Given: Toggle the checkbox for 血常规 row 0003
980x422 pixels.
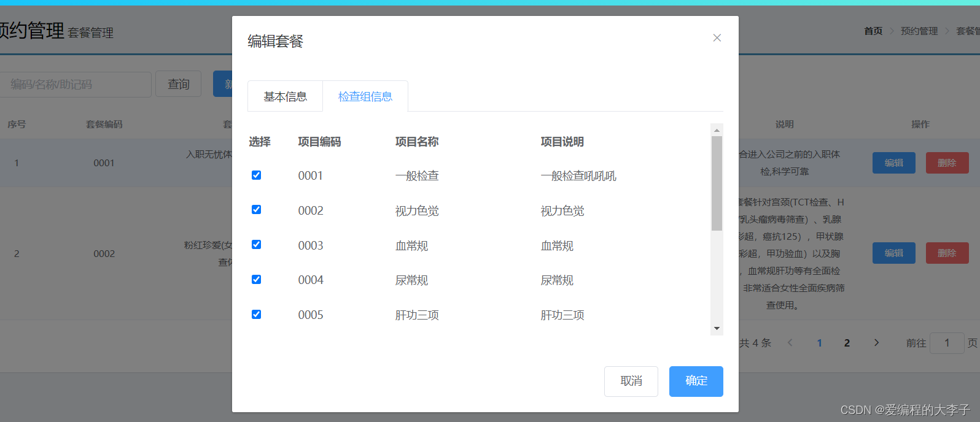Looking at the screenshot, I should (x=257, y=245).
